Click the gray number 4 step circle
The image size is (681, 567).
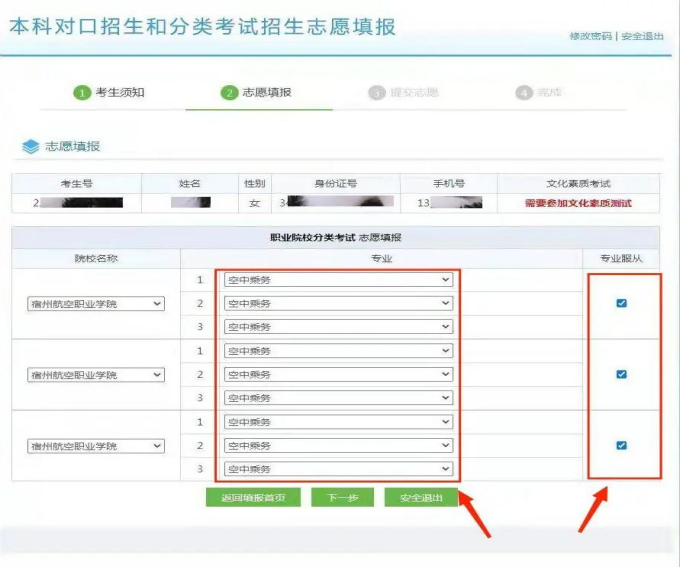coord(524,93)
